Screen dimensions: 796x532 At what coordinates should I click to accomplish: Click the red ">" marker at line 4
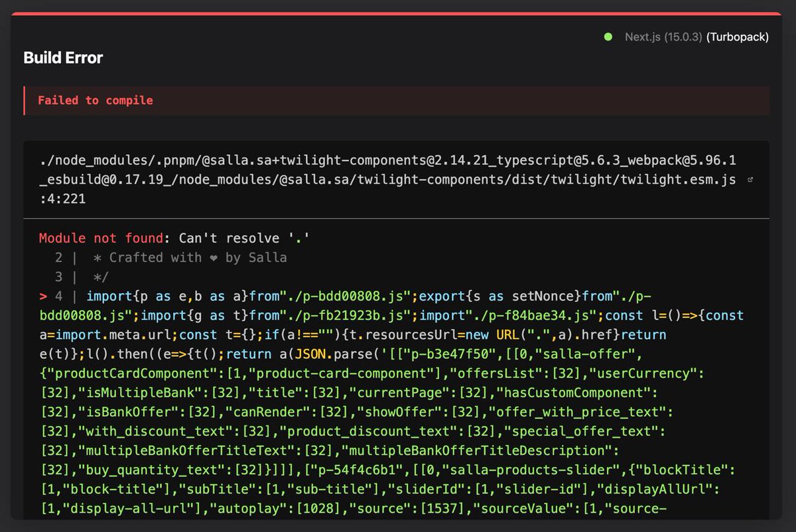point(43,296)
